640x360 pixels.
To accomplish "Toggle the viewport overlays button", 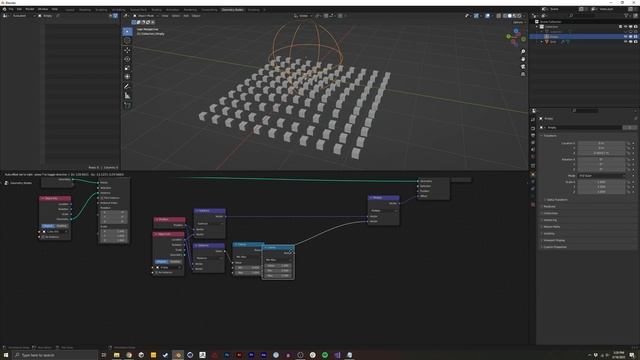I will point(487,16).
